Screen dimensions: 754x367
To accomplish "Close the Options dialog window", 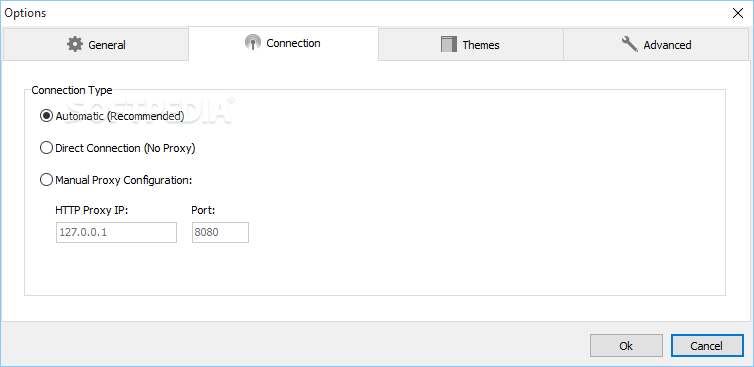I will pos(738,13).
